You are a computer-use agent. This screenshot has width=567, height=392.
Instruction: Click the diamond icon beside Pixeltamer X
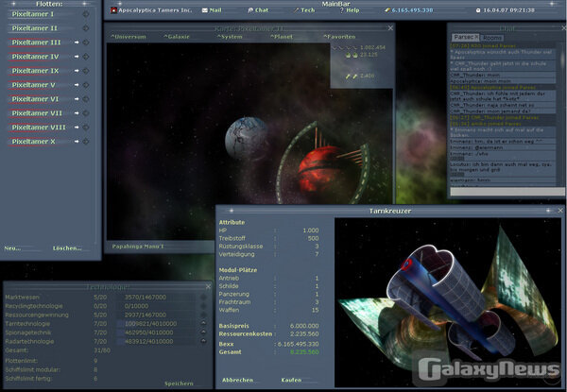(x=86, y=142)
